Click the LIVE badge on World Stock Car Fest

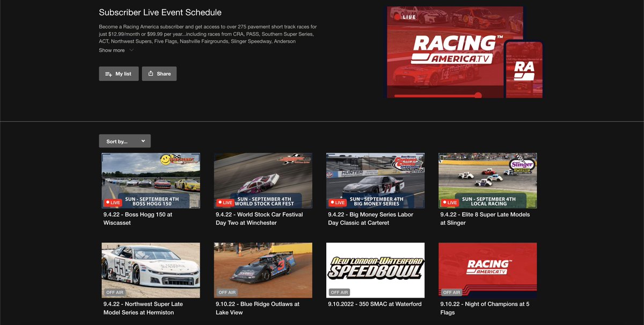225,203
